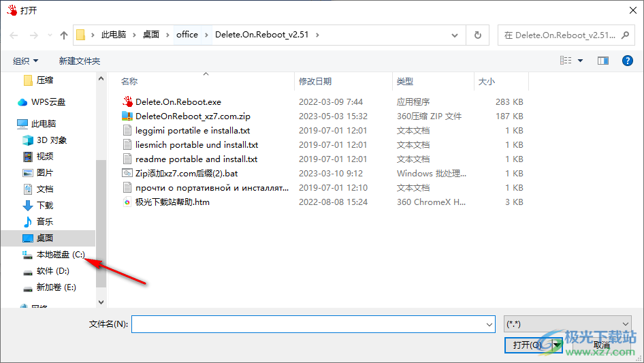Viewport: 644px width, 363px height.
Task: Expand the 文件名 combo box dropdown arrow
Action: pyautogui.click(x=489, y=324)
